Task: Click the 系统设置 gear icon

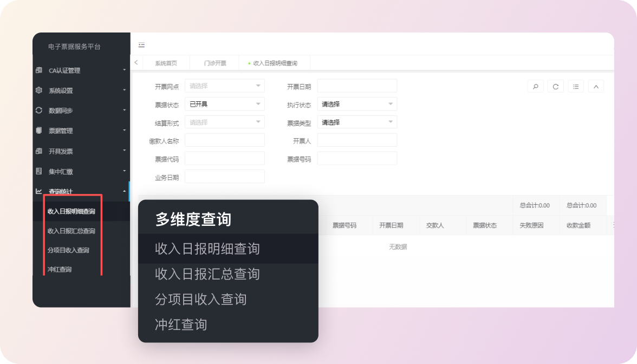Action: [x=39, y=90]
